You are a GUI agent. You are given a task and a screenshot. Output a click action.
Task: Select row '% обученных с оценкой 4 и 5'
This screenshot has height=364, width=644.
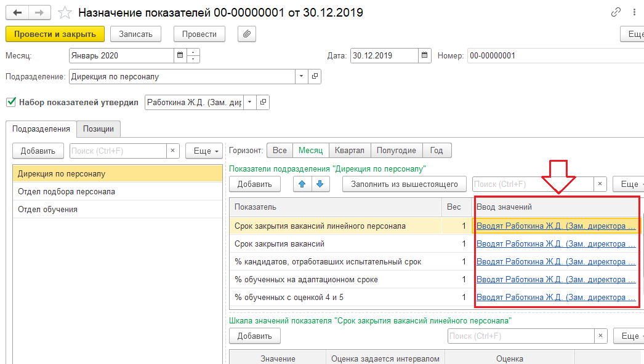click(336, 298)
